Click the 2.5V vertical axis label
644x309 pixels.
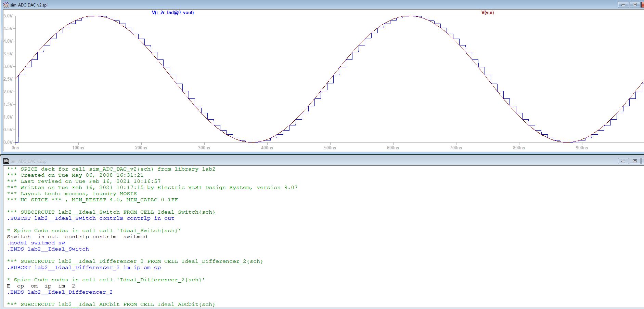pyautogui.click(x=8, y=79)
